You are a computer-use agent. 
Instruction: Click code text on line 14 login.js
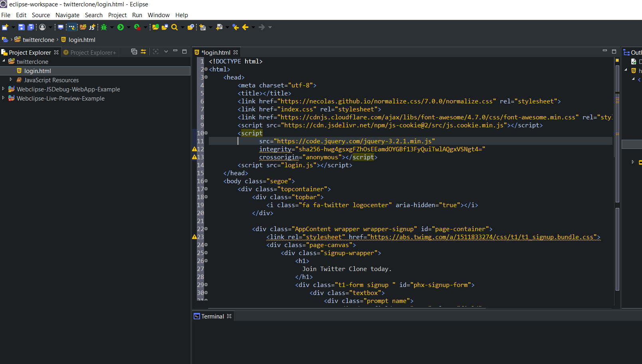295,165
